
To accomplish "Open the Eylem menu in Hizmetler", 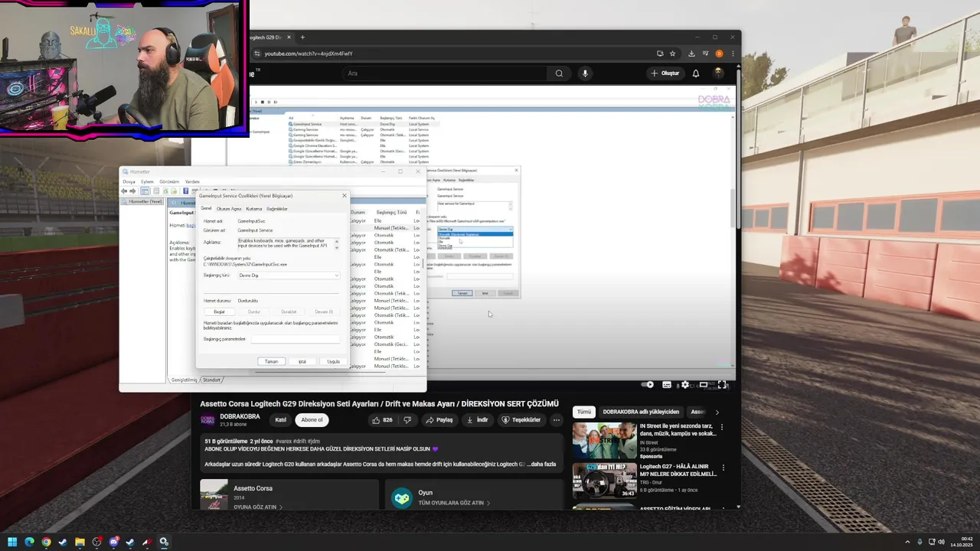I will click(x=147, y=181).
